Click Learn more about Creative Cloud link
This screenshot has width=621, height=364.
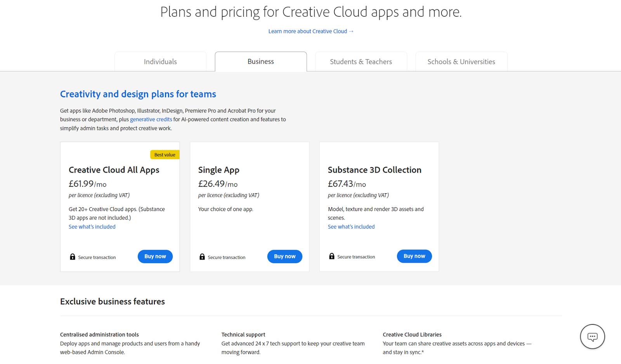tap(308, 31)
